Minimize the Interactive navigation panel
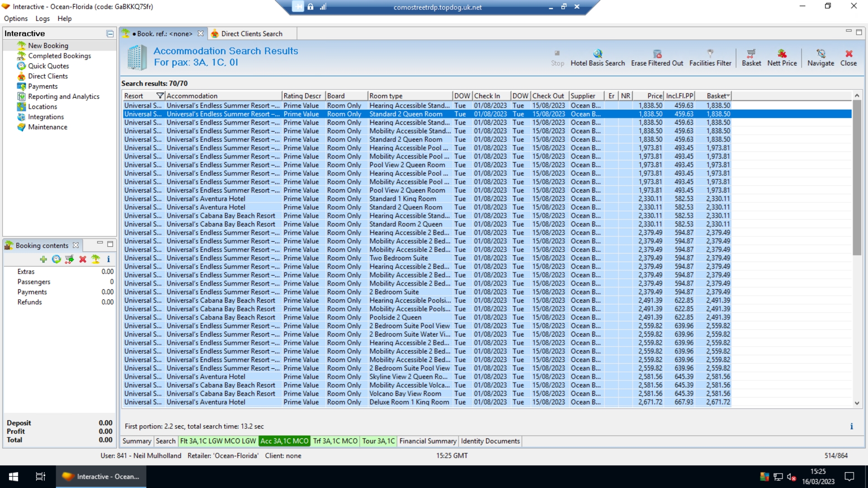This screenshot has height=488, width=868. [110, 33]
